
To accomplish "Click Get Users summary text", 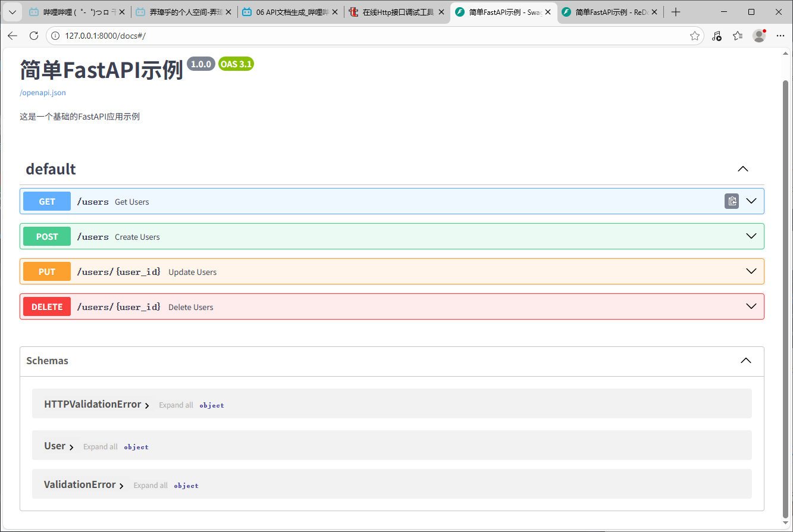I will click(132, 202).
